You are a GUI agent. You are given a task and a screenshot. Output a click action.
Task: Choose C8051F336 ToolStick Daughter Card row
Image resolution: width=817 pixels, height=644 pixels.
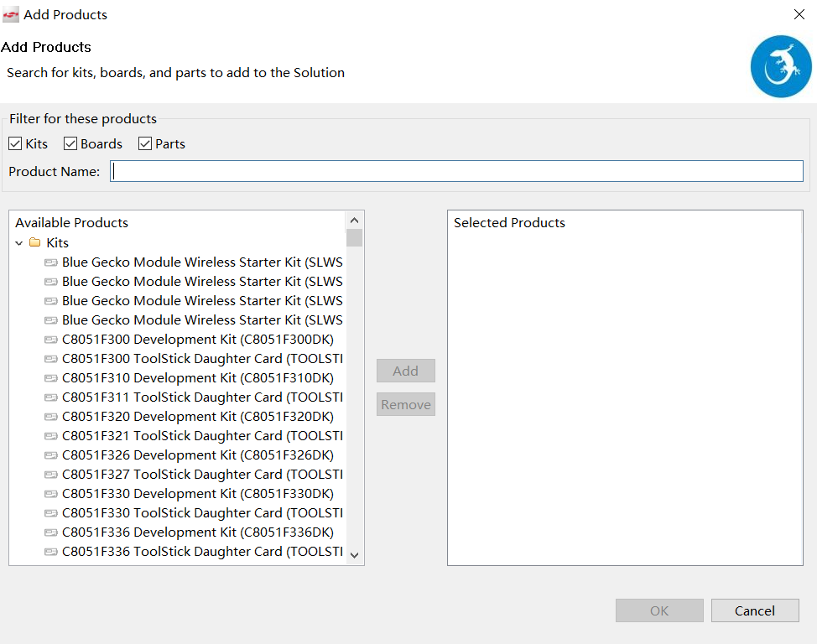point(202,552)
